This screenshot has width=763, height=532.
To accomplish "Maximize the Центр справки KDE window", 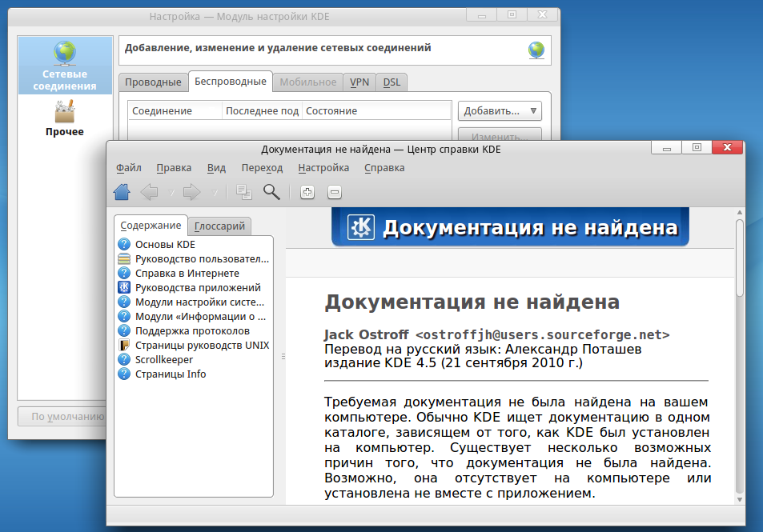I will click(697, 148).
